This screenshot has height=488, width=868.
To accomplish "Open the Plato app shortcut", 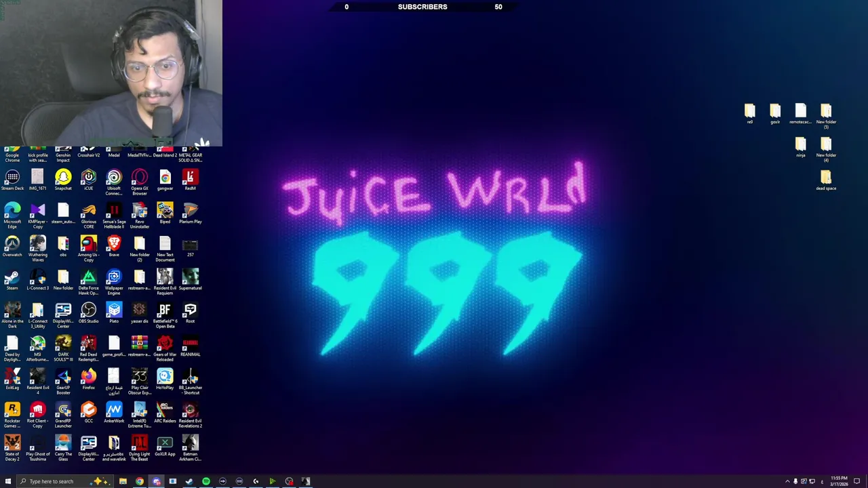I will [114, 313].
